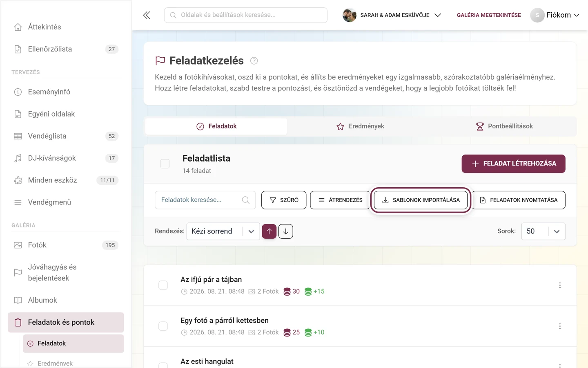This screenshot has width=588, height=368.
Task: Open Feladatok és pontok in the sidebar
Action: pos(66,323)
